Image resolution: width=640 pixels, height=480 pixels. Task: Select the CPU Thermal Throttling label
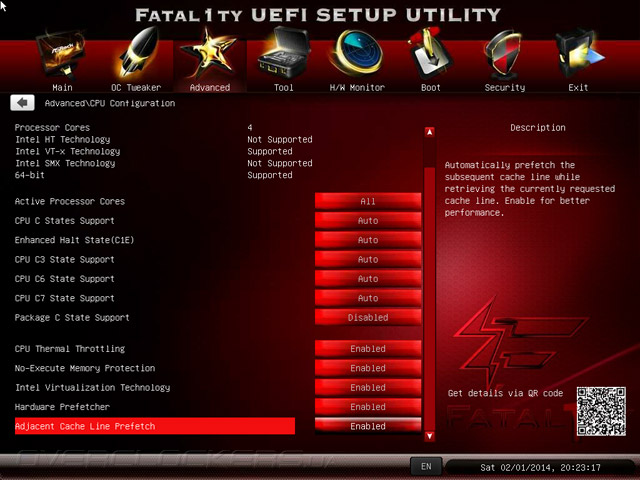70,349
